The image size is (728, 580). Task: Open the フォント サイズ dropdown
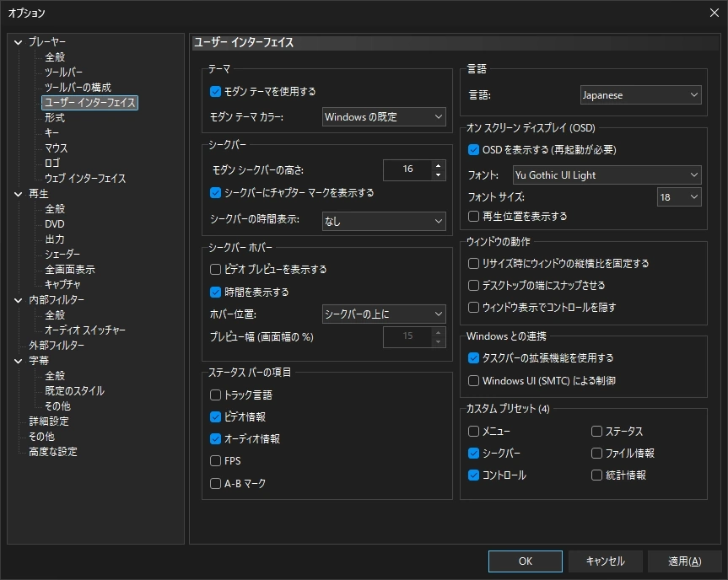679,197
